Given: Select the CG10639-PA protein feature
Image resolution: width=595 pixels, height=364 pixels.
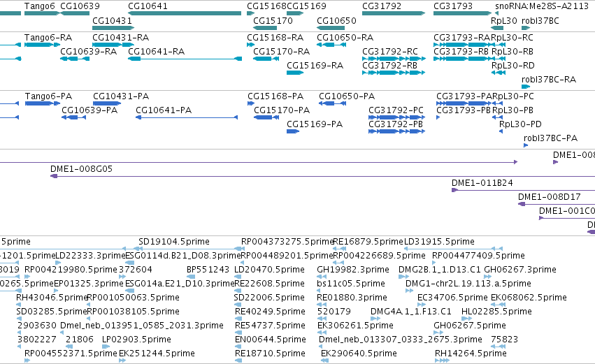Looking at the screenshot, I should coord(73,117).
